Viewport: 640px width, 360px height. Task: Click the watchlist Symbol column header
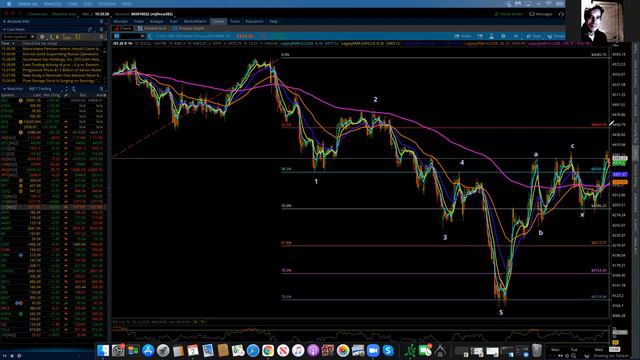point(8,95)
